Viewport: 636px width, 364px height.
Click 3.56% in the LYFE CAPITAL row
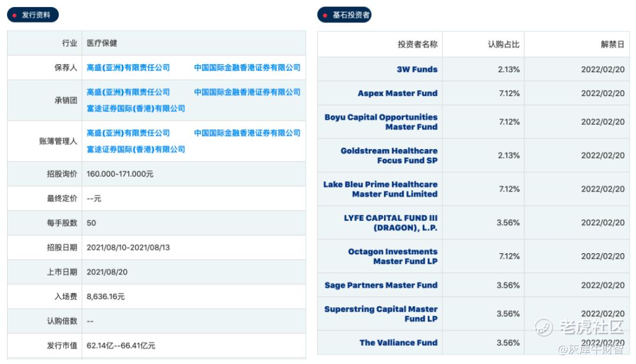click(x=508, y=223)
